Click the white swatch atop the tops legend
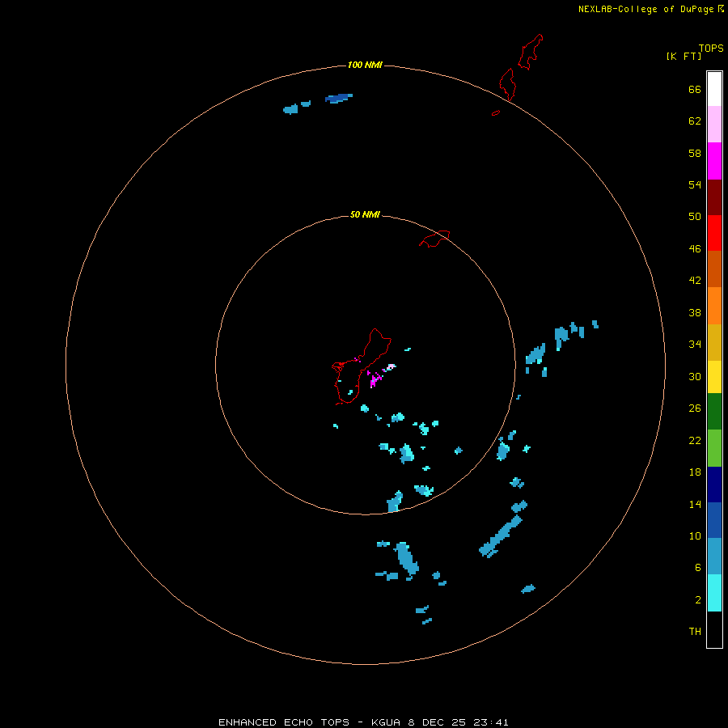 click(714, 89)
